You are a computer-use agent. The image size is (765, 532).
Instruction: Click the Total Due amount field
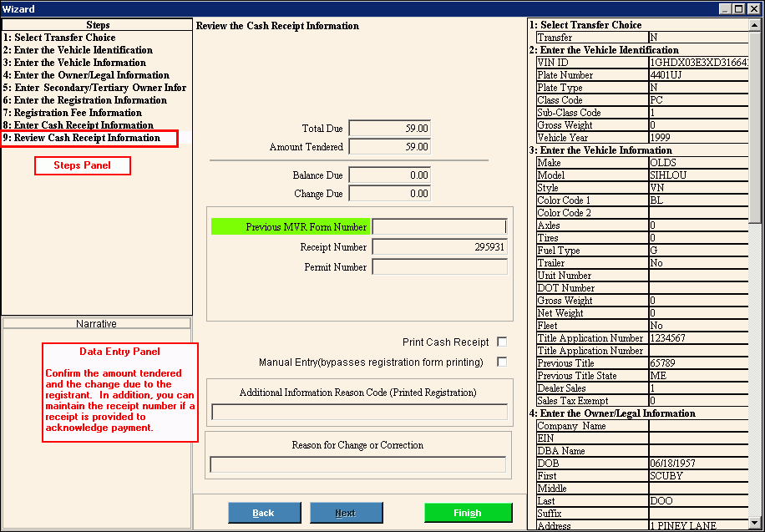click(390, 129)
